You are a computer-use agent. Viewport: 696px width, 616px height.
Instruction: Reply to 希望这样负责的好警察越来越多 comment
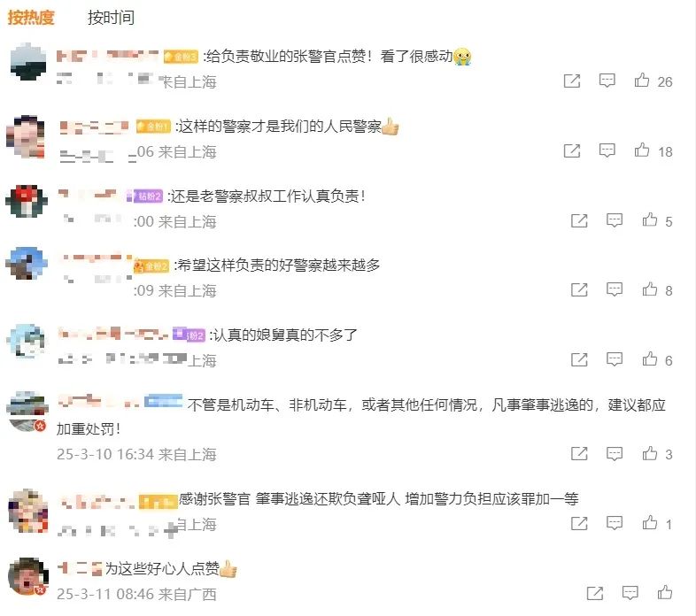point(615,289)
